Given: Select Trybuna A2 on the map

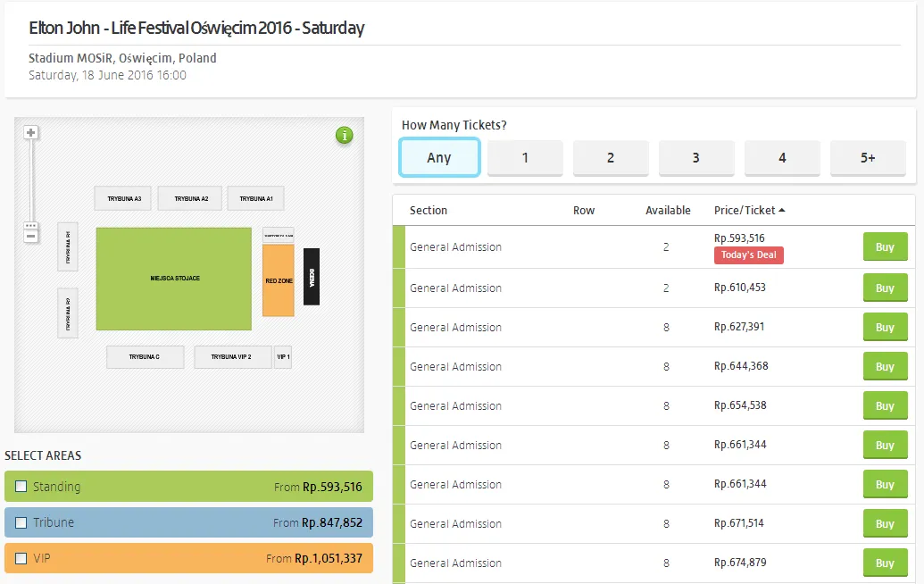Looking at the screenshot, I should point(191,198).
